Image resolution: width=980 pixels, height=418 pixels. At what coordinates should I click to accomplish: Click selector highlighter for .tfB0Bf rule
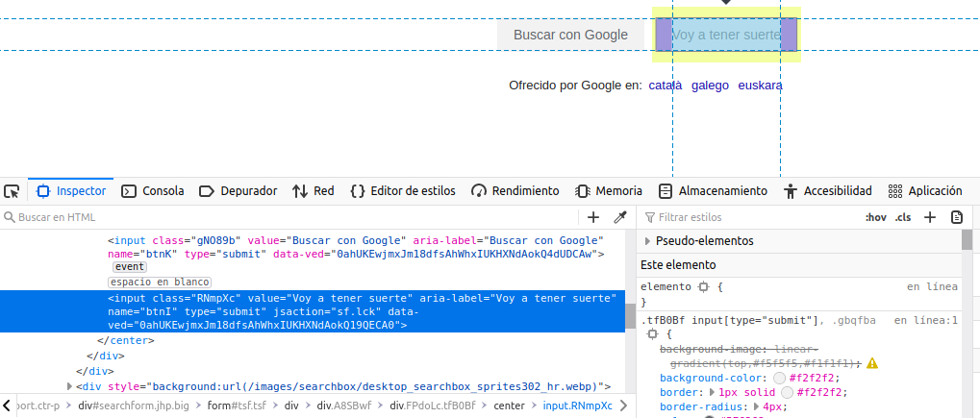coord(652,334)
